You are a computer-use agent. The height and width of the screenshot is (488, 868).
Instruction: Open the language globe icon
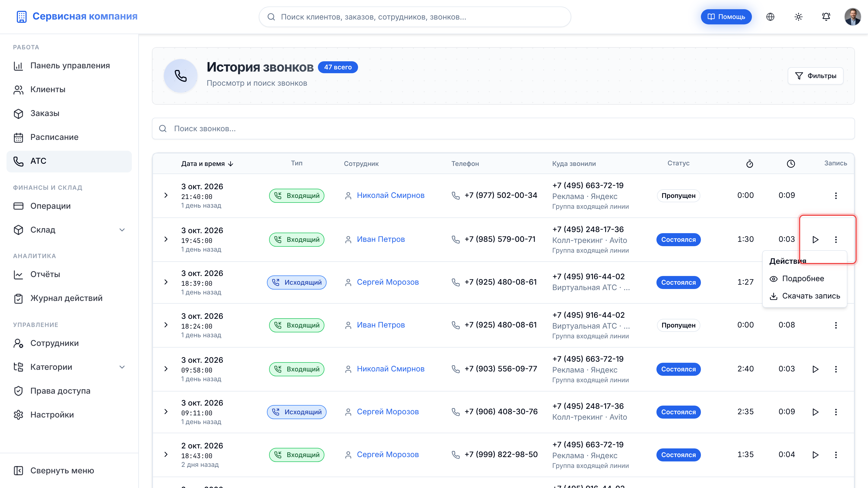tap(770, 17)
